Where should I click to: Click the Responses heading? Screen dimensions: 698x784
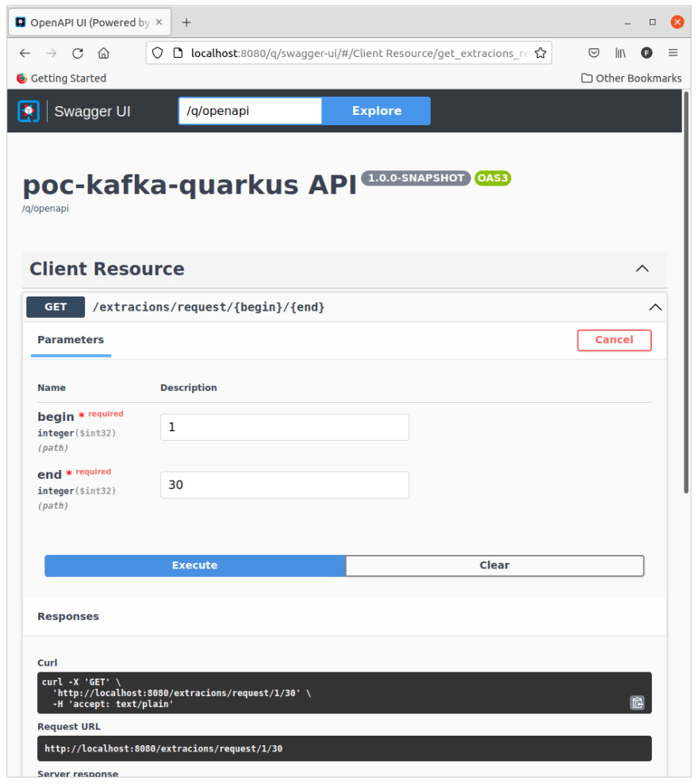[x=68, y=617]
